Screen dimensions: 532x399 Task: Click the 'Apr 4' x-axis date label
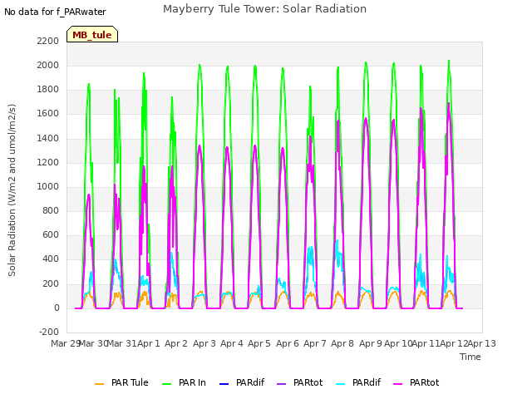point(232,343)
